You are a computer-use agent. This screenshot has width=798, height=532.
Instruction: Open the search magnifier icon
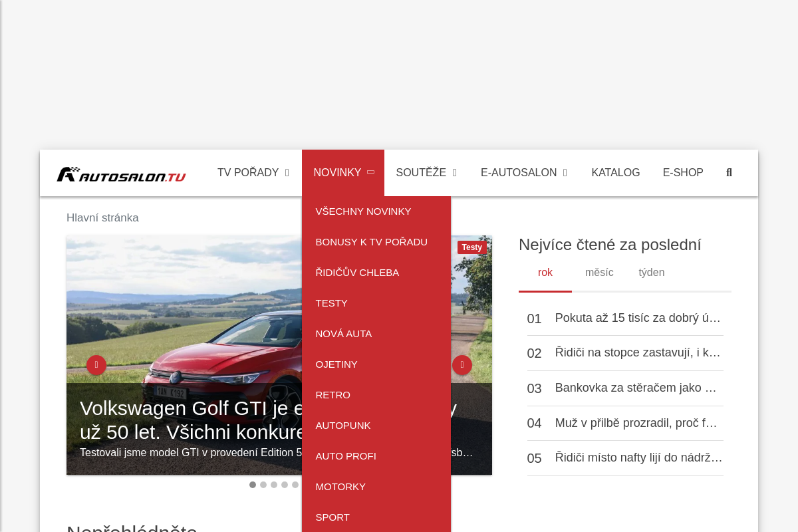coord(729,173)
